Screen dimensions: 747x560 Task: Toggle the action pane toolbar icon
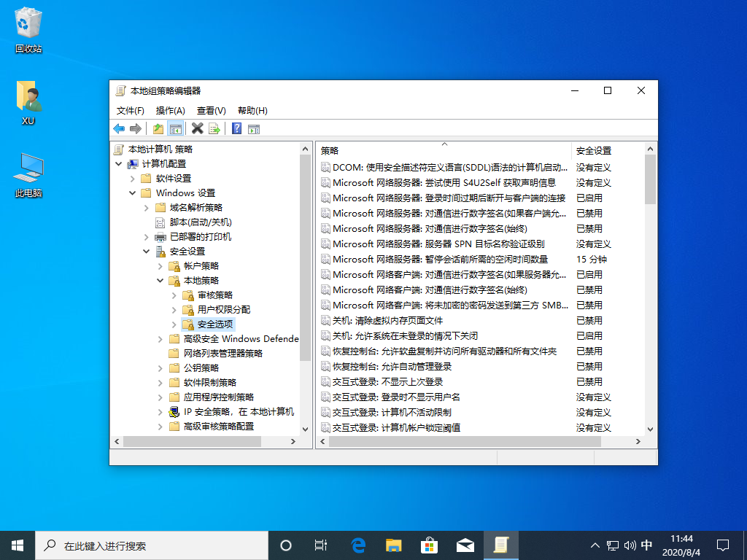[x=254, y=128]
